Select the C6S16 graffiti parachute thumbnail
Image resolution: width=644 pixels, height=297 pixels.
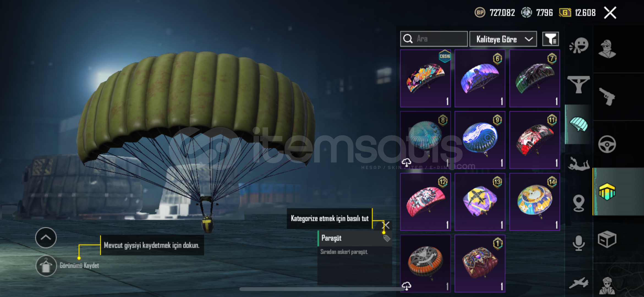tap(425, 78)
